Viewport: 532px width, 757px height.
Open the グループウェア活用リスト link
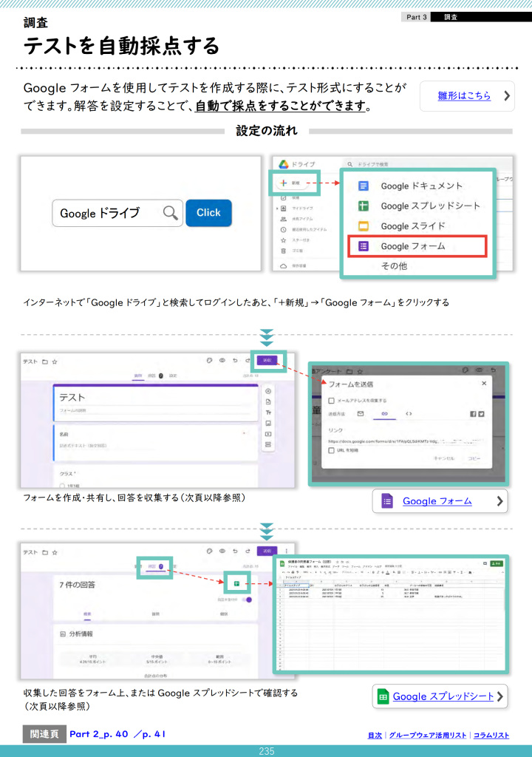[x=428, y=736]
